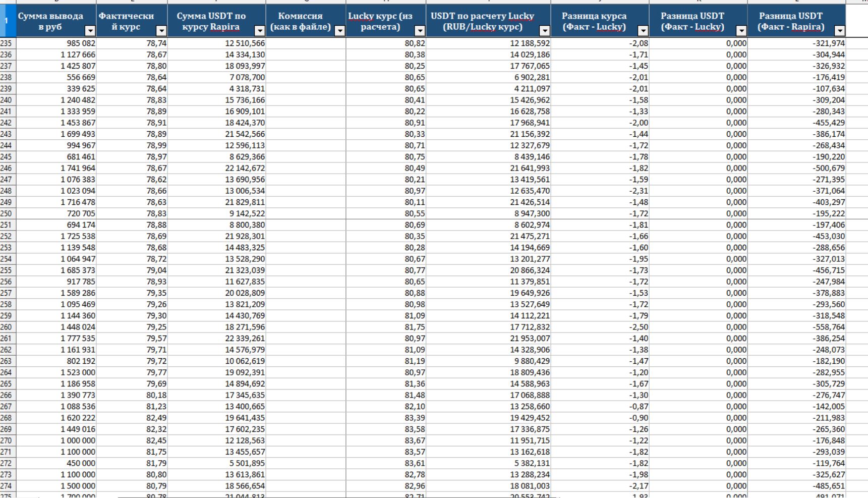This screenshot has height=498, width=868.
Task: Expand Lucky курс (из расчета) filter dropdown
Action: (x=420, y=31)
